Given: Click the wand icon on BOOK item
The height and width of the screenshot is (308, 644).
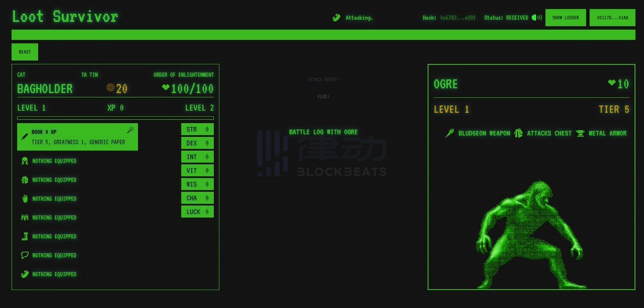Looking at the screenshot, I should click(131, 130).
